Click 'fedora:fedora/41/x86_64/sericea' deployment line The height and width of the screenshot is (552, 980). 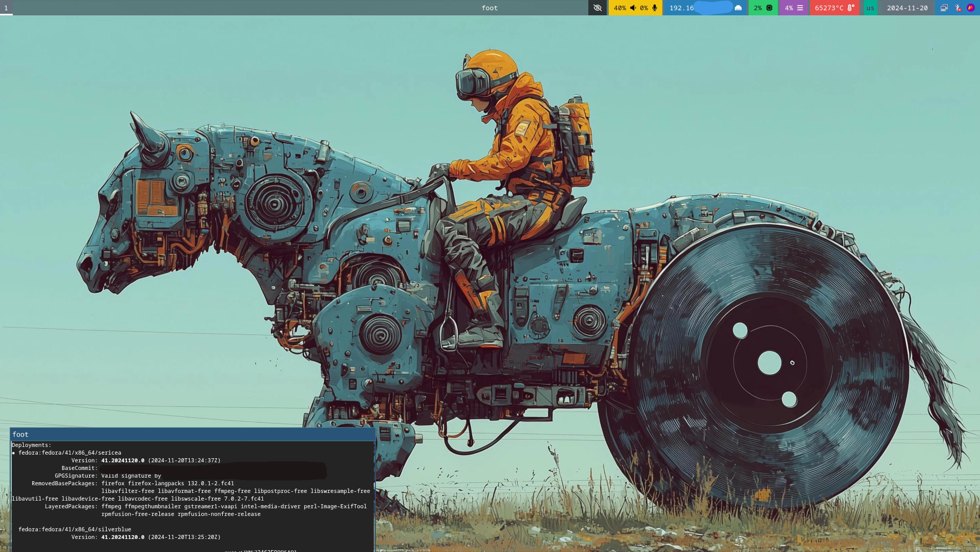70,453
